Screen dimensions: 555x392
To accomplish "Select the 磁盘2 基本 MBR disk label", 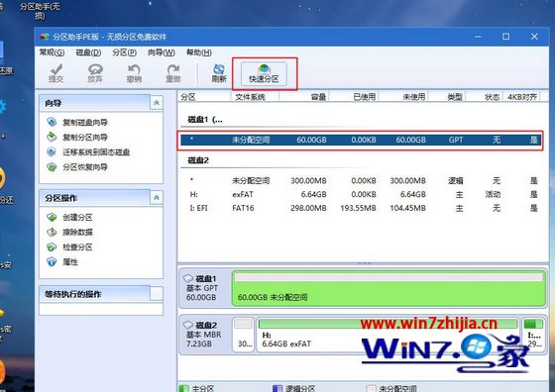I will click(x=206, y=334).
